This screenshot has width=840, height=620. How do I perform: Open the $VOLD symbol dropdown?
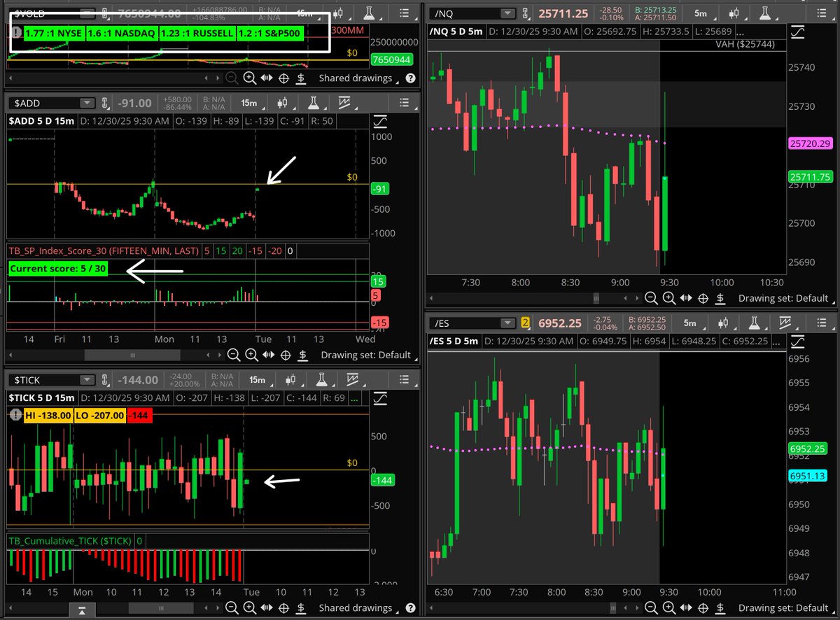click(x=86, y=13)
